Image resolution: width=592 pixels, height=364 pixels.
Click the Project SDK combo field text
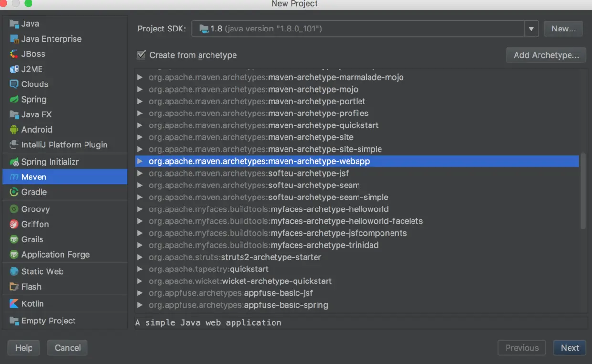pyautogui.click(x=266, y=29)
